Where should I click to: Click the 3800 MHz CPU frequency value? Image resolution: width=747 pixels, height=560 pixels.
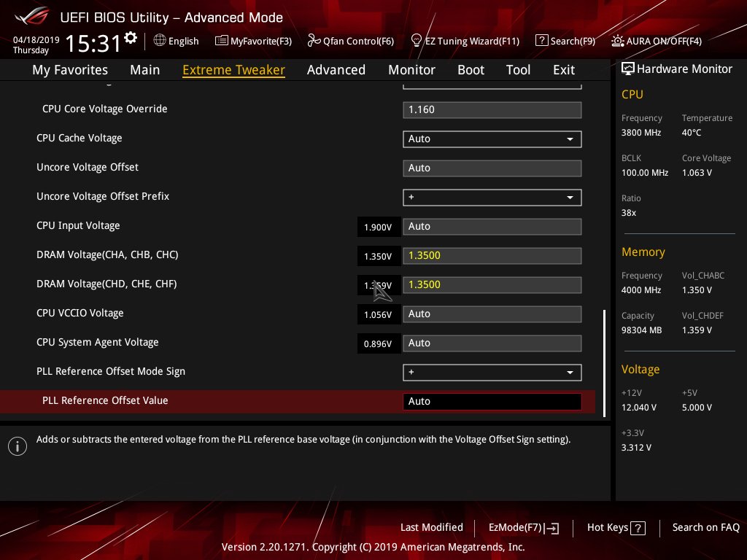pos(640,133)
